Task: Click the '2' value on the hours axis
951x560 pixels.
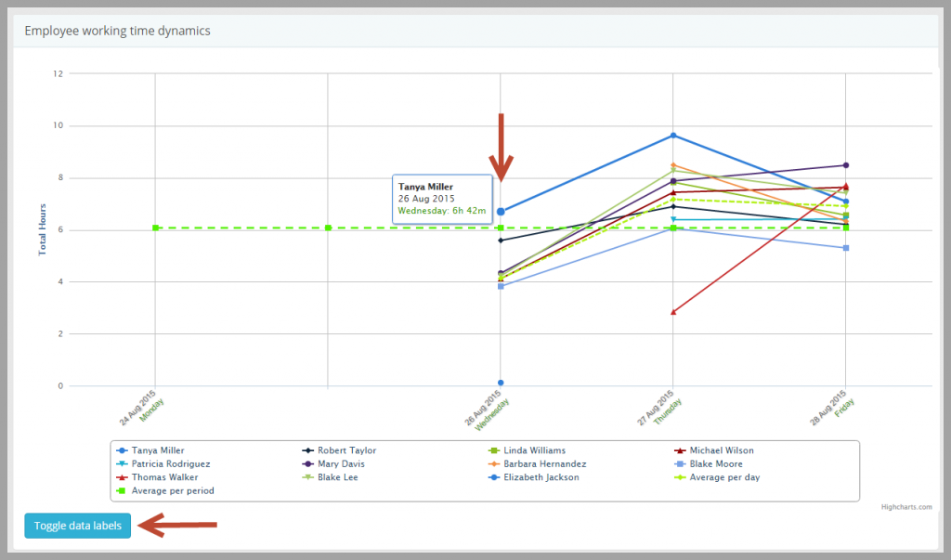Action: pyautogui.click(x=60, y=333)
